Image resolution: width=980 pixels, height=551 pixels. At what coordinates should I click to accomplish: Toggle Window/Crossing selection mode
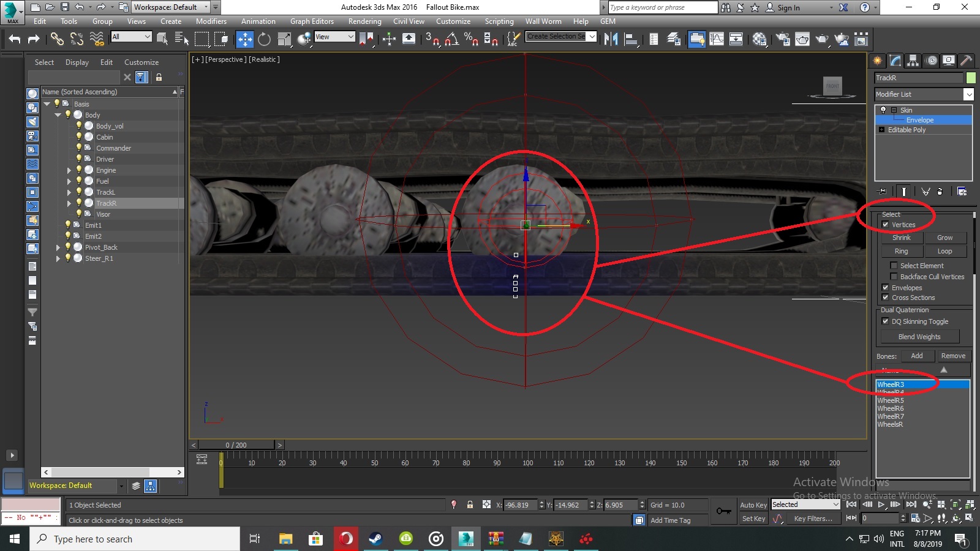tap(221, 39)
